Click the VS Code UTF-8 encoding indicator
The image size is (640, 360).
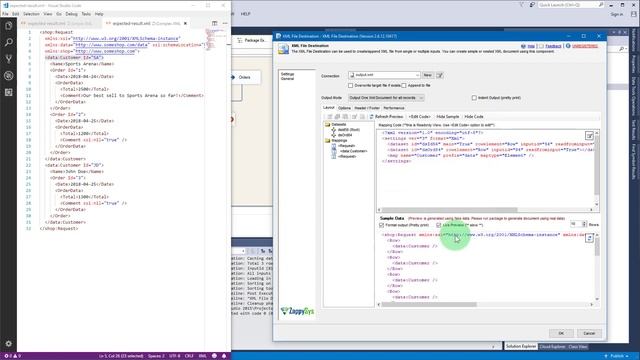click(x=175, y=356)
